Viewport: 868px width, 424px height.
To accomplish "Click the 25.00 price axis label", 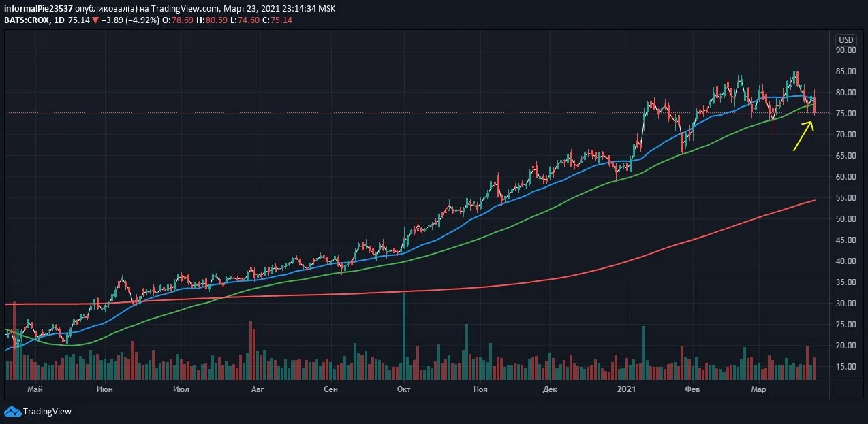I will point(847,324).
